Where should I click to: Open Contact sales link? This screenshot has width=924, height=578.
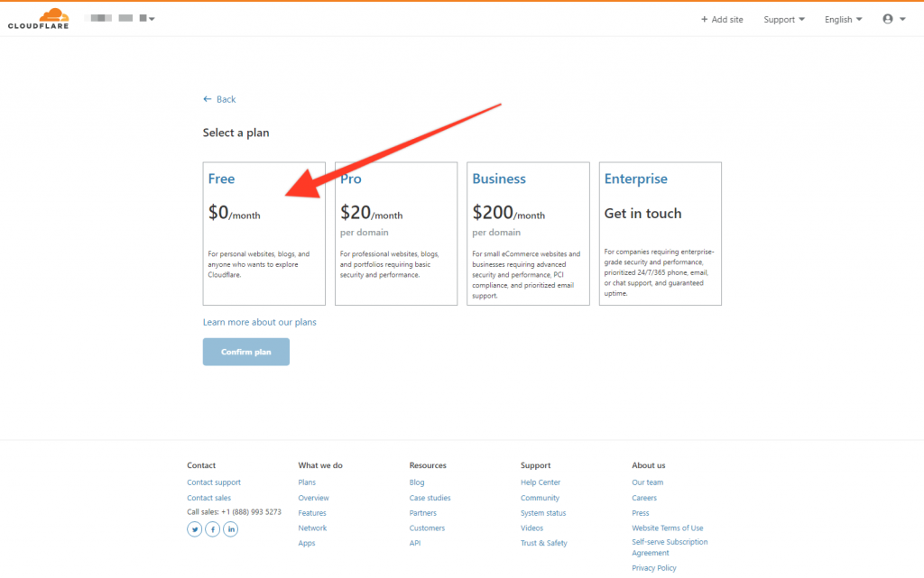(x=208, y=498)
